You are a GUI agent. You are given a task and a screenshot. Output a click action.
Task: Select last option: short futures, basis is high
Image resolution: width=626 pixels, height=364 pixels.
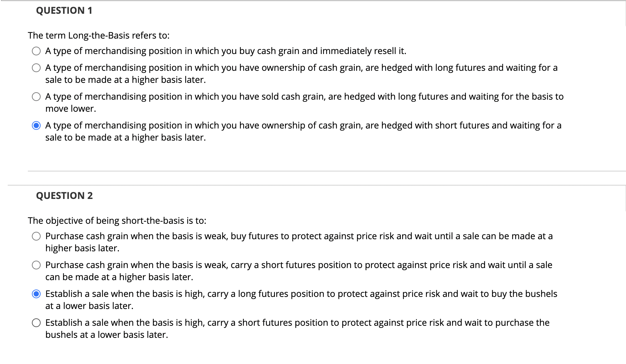pos(36,323)
